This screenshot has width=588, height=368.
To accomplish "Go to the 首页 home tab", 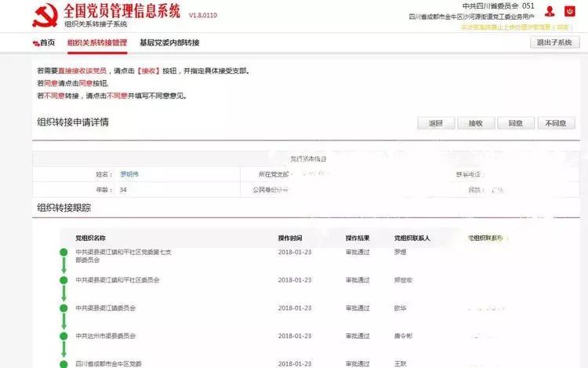I will coord(44,43).
